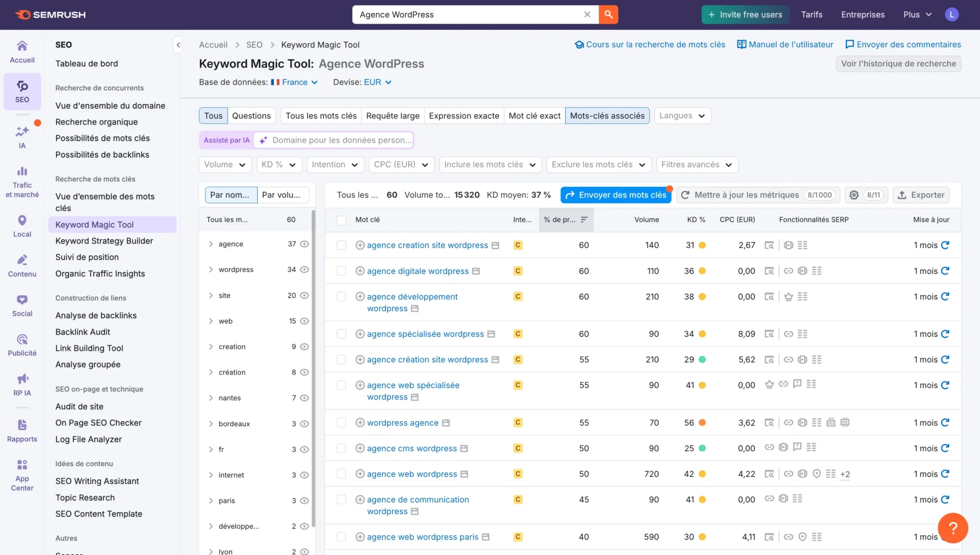The image size is (980, 555).
Task: Expand the wordpress keyword group
Action: pos(211,270)
